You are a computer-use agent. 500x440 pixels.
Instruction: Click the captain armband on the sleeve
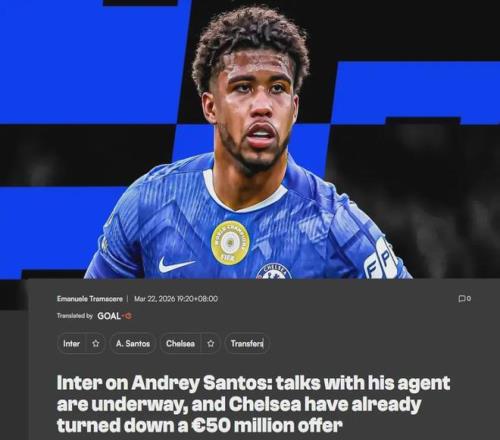pos(381,258)
